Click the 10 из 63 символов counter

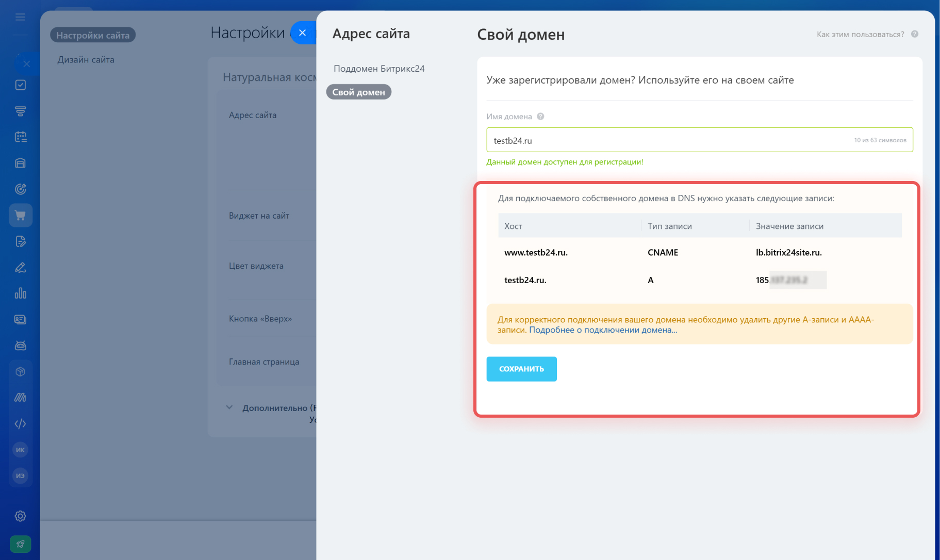(880, 140)
